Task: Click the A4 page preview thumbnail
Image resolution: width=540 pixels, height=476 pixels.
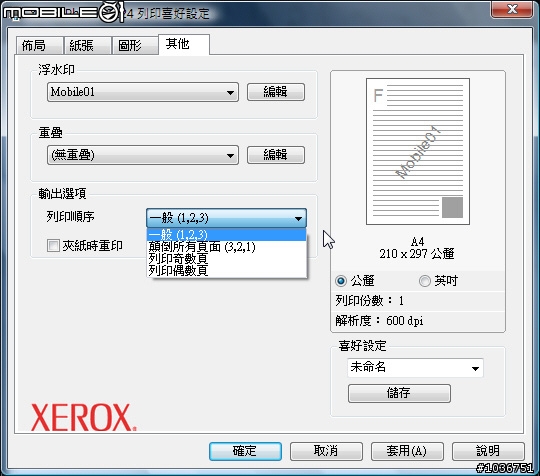Action: click(418, 152)
